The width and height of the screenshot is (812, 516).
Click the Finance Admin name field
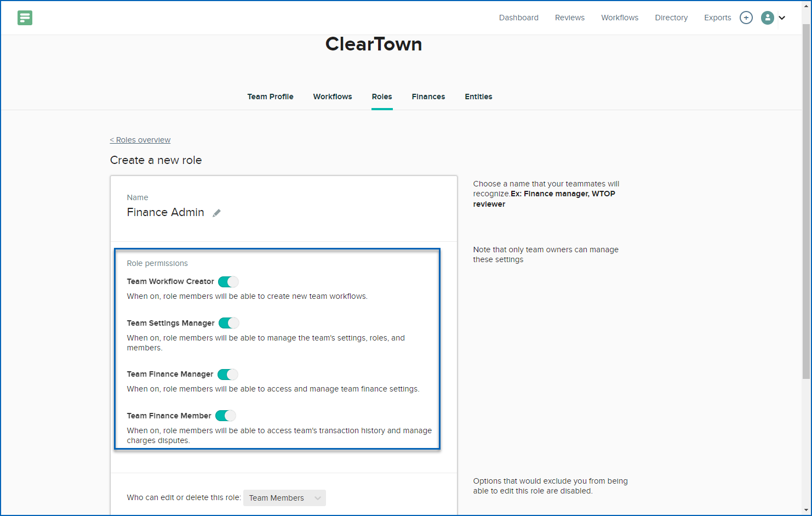pos(165,212)
